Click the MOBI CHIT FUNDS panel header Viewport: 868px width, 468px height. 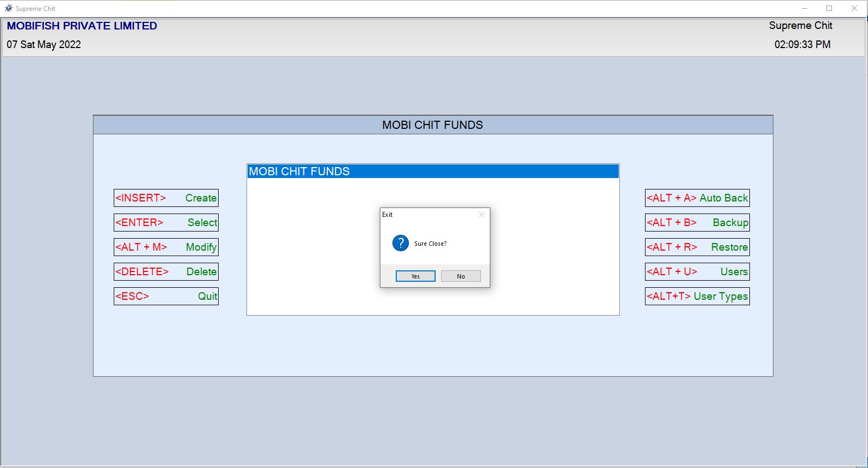click(x=433, y=125)
